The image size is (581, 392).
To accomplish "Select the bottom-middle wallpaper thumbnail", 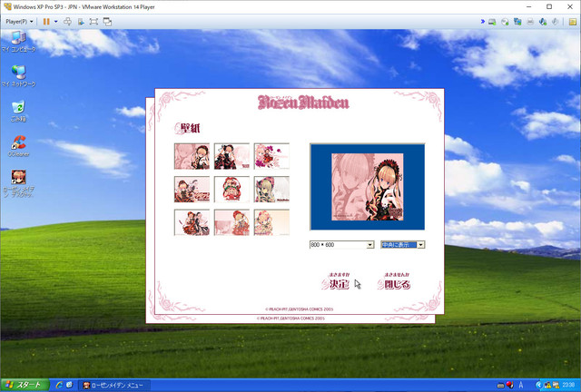I will click(x=231, y=222).
